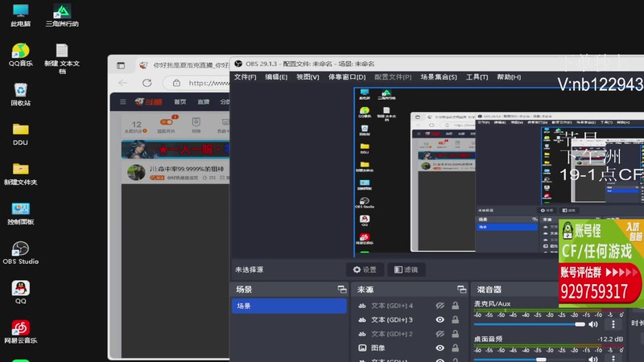This screenshot has width=644, height=362.
Task: Select the 回收站 recycle bin icon
Action: [x=20, y=94]
